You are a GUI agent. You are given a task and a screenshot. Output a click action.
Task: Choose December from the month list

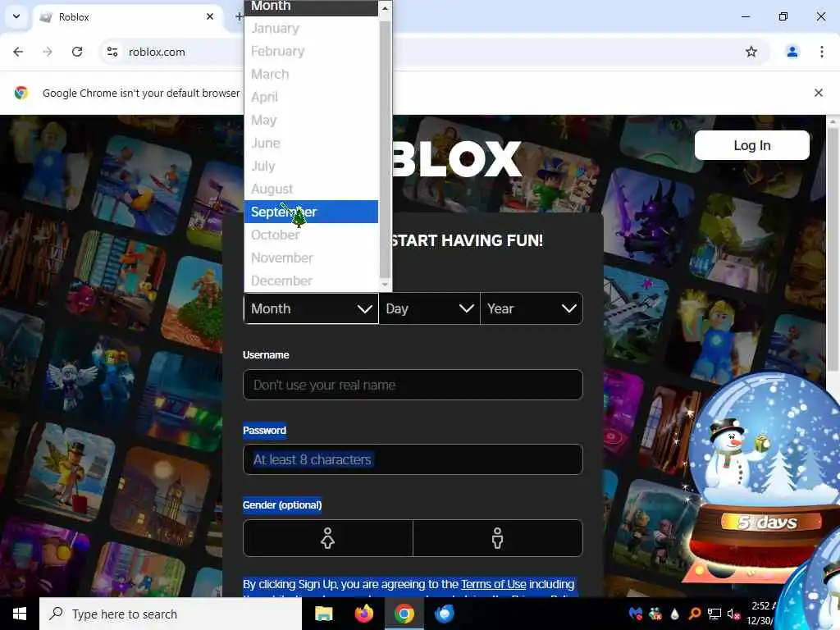(x=311, y=281)
